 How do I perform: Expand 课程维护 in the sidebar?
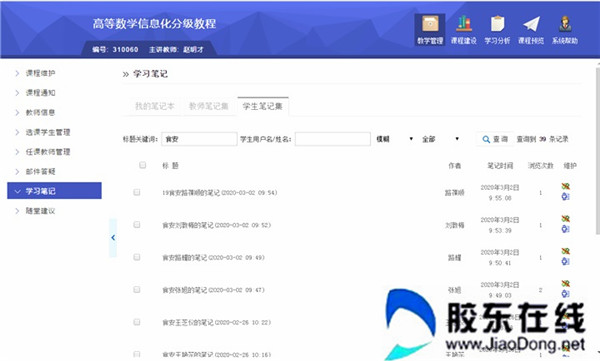click(40, 73)
